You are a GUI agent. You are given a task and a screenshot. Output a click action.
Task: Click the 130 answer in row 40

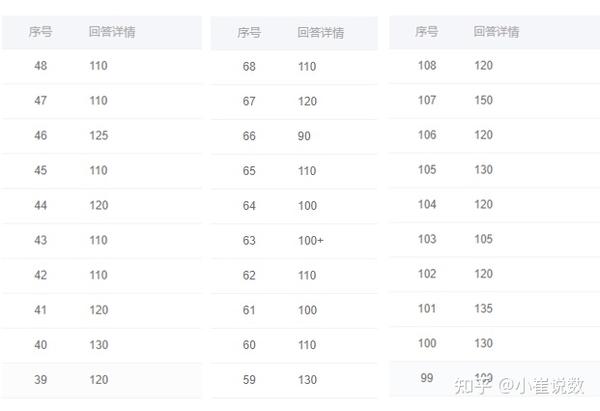pos(98,346)
